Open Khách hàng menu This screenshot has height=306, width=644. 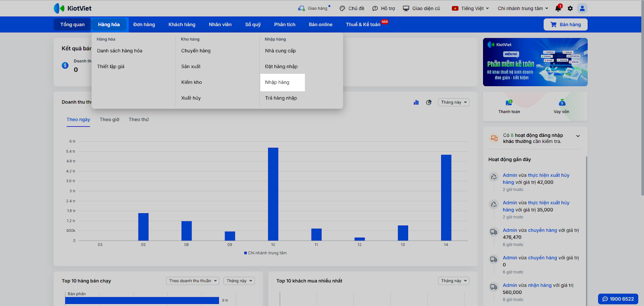pyautogui.click(x=182, y=25)
